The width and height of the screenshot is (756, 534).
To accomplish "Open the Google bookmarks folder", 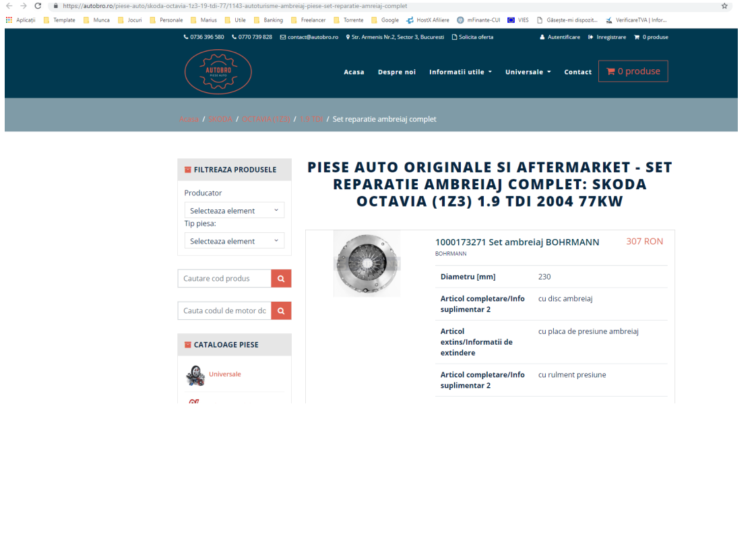I will (x=385, y=20).
